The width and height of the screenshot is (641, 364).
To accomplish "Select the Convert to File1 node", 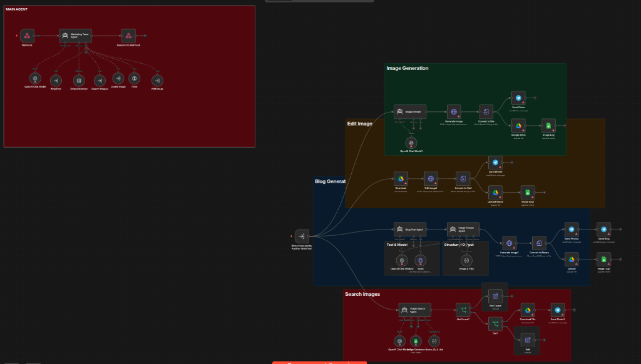I will (x=463, y=178).
